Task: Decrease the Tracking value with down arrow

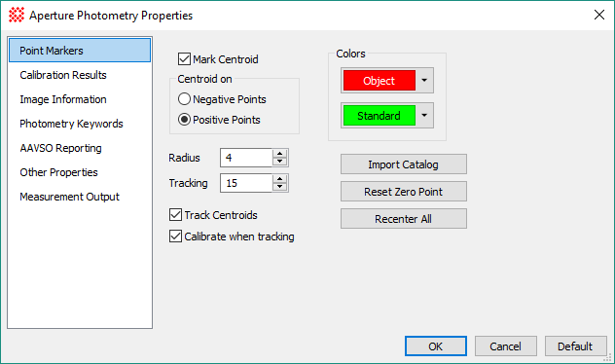Action: pyautogui.click(x=279, y=187)
